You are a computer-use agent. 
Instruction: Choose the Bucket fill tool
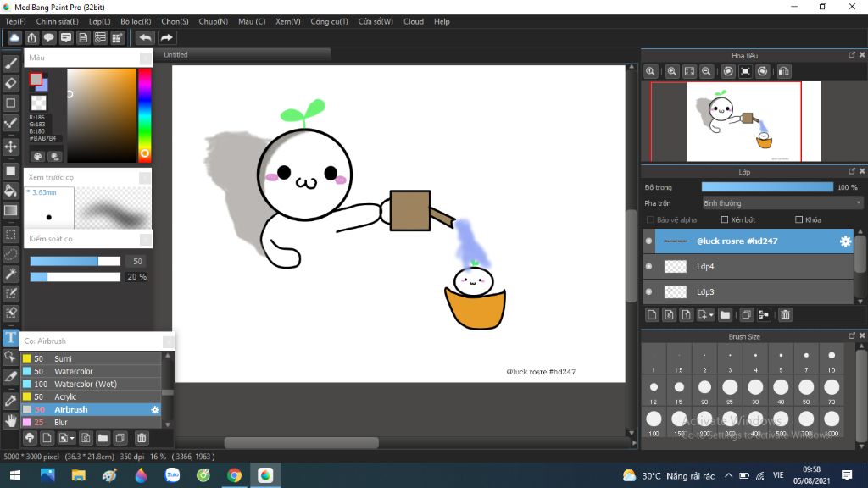click(11, 191)
